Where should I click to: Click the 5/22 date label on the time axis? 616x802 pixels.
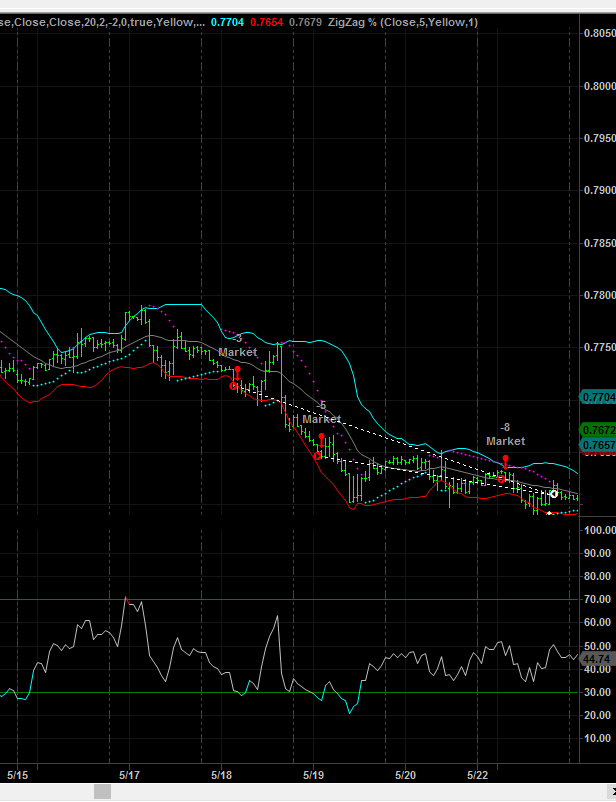coord(478,774)
